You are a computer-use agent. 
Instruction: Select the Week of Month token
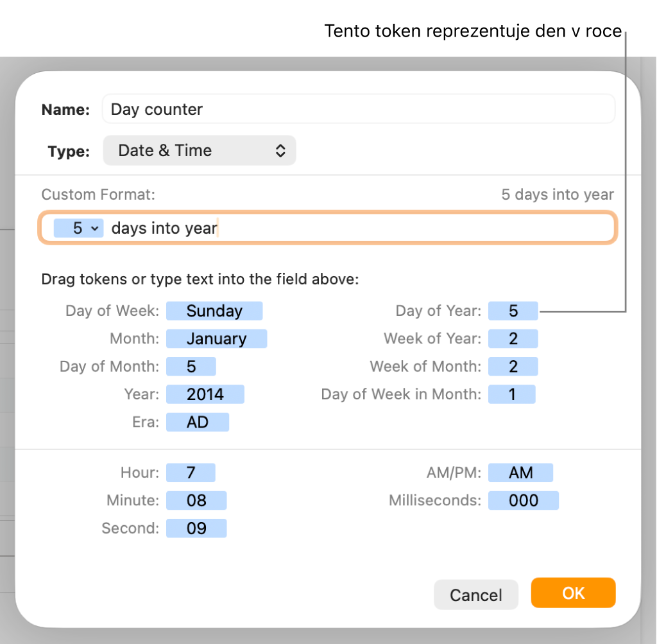point(513,367)
